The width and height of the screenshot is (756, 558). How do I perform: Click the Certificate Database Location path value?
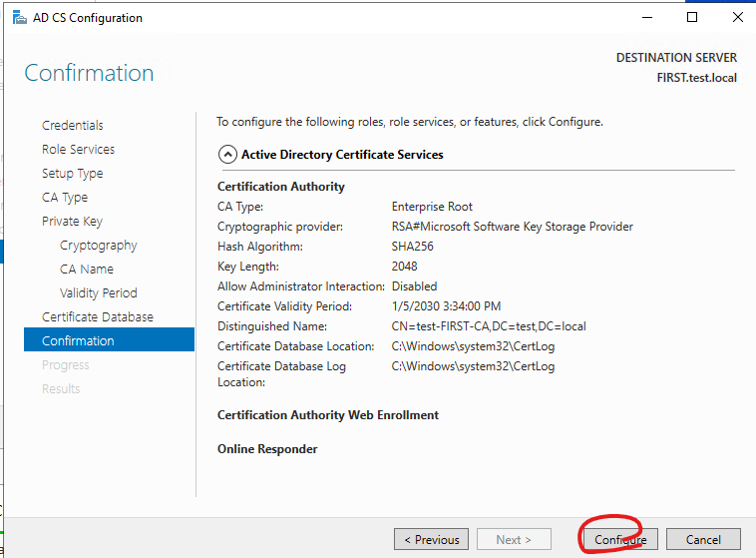click(473, 346)
